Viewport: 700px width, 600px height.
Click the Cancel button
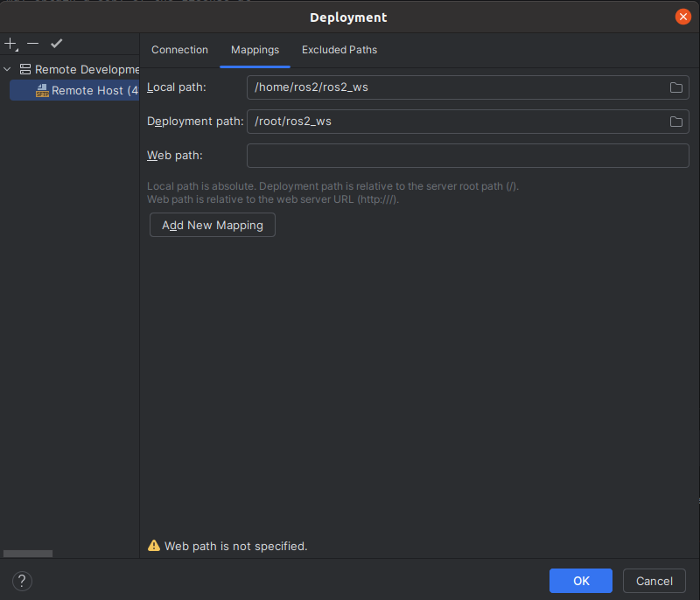point(654,581)
